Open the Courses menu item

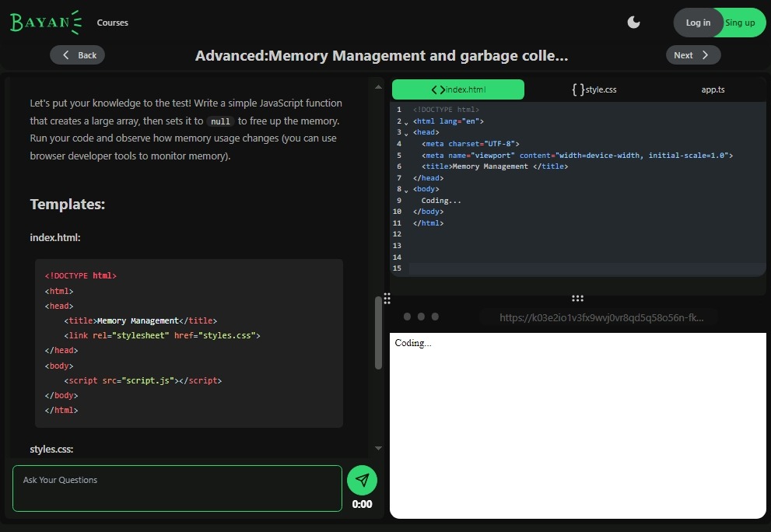tap(112, 23)
